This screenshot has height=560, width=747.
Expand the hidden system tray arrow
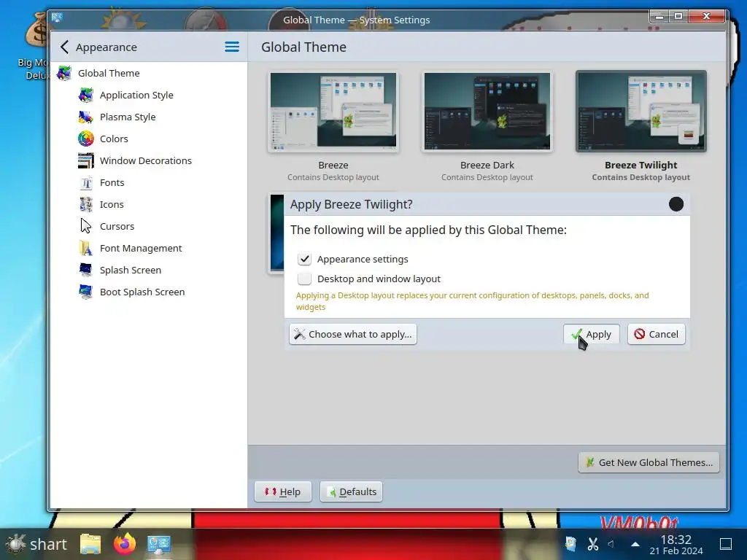pyautogui.click(x=635, y=544)
